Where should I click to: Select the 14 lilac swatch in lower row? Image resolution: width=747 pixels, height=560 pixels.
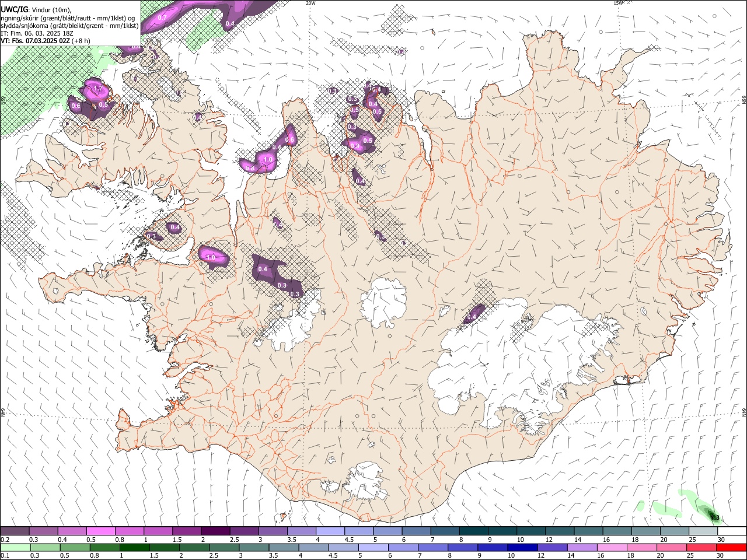(582, 547)
